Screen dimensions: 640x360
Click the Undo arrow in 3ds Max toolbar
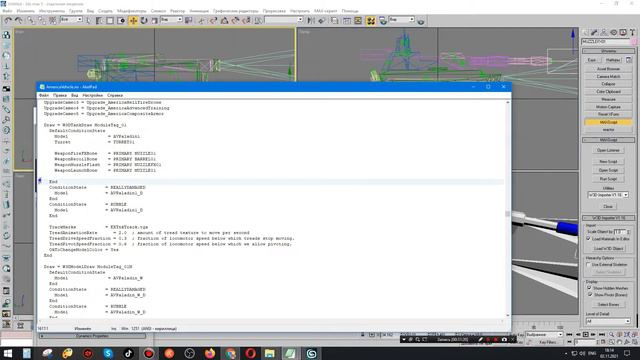[x=8, y=20]
